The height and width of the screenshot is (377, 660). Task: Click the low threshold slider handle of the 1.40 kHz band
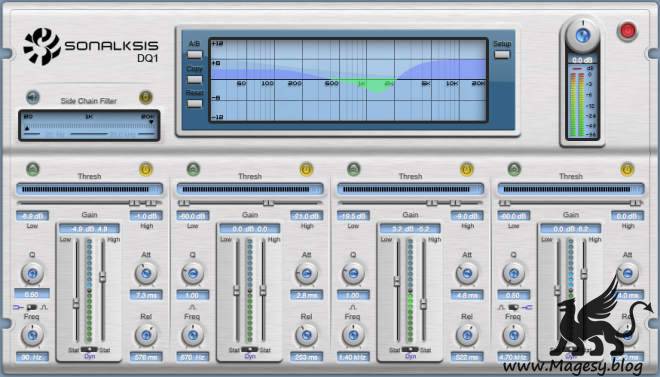[x=431, y=203]
